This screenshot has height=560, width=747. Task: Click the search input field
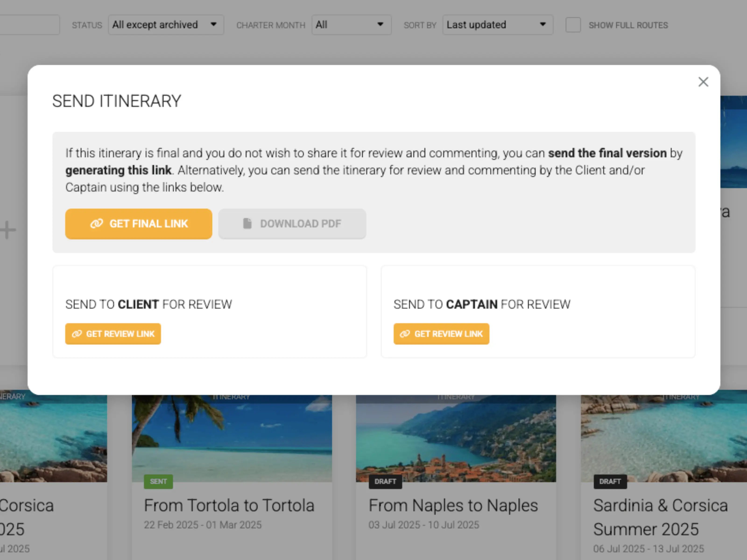pos(30,25)
